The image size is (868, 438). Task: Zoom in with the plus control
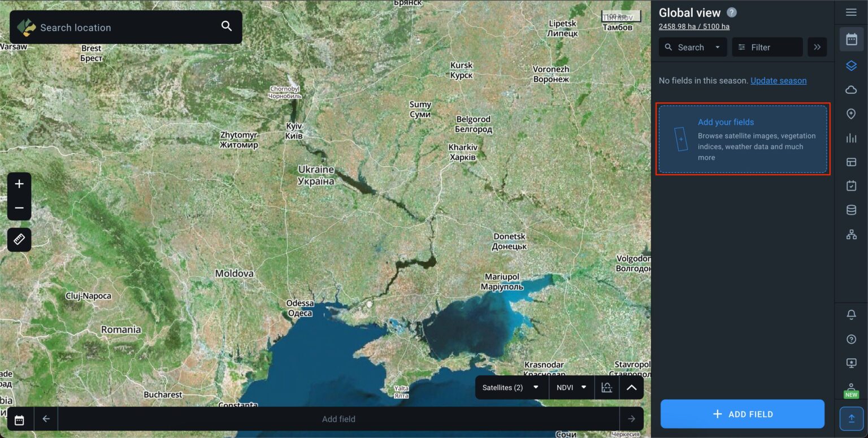point(19,183)
